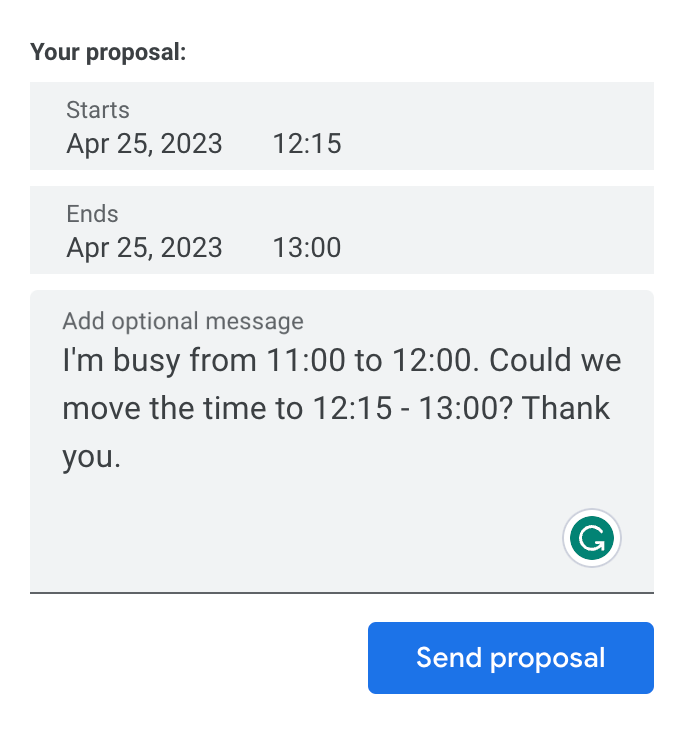Open the start date picker

(x=144, y=144)
